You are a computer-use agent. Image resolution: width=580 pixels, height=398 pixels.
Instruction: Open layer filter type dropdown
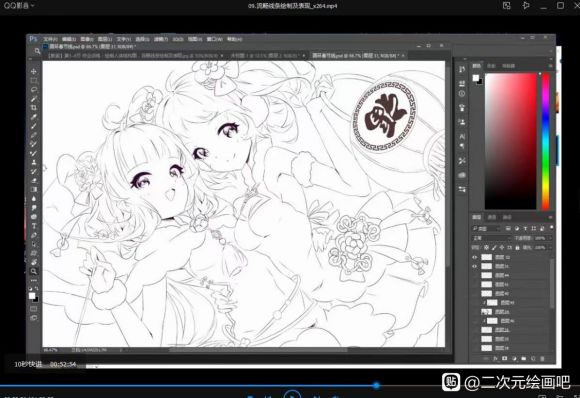tap(486, 229)
